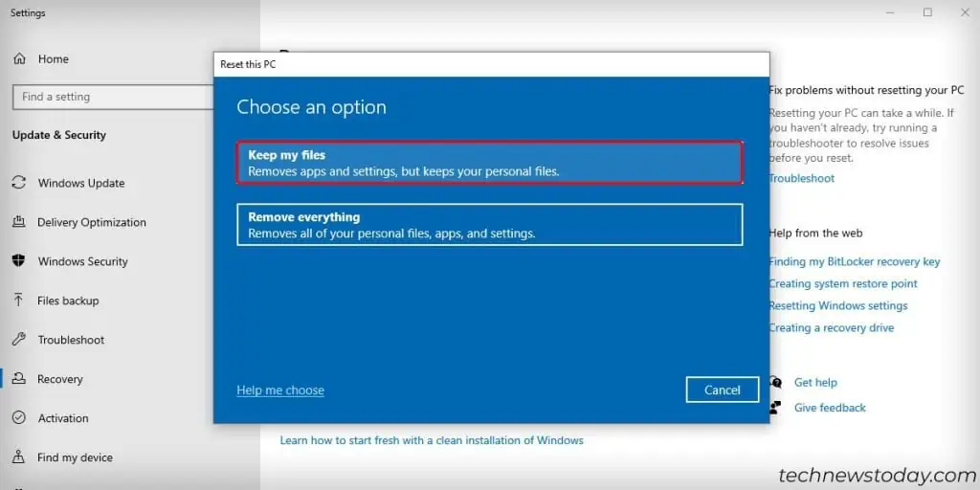
Task: Click the Recovery sidebar icon
Action: pos(19,379)
